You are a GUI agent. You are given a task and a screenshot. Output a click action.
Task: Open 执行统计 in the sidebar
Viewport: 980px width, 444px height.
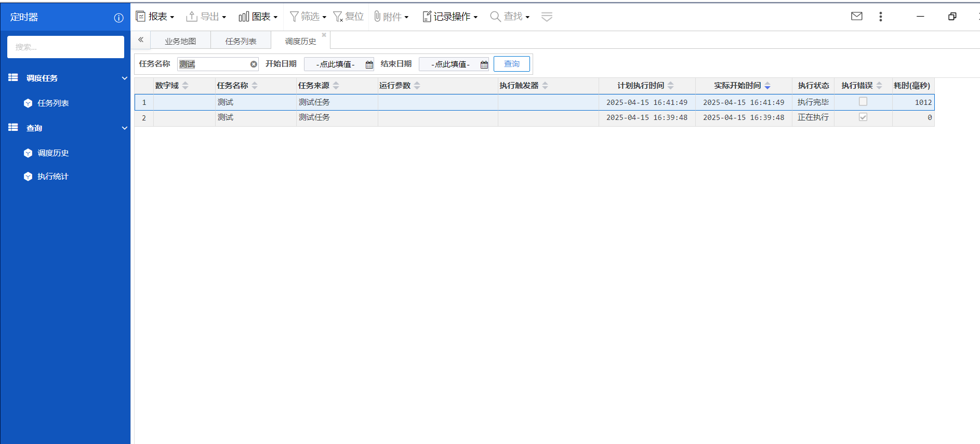pyautogui.click(x=52, y=176)
